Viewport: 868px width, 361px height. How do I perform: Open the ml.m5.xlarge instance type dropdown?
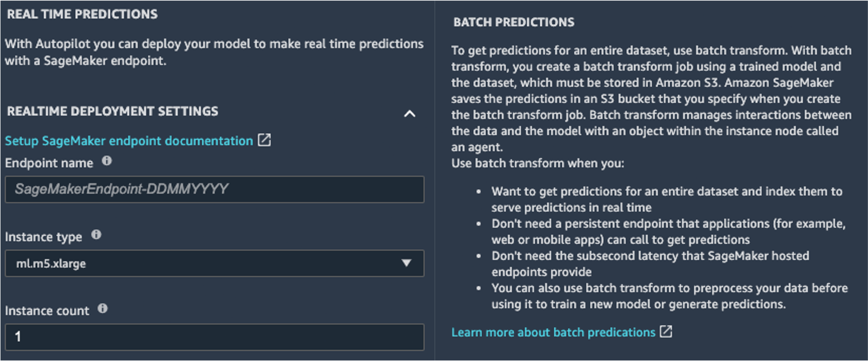215,263
